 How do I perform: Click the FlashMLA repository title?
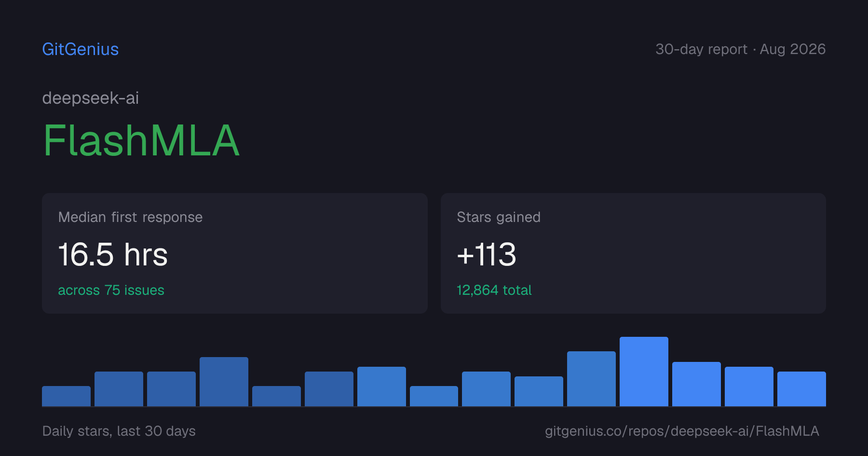[x=141, y=140]
